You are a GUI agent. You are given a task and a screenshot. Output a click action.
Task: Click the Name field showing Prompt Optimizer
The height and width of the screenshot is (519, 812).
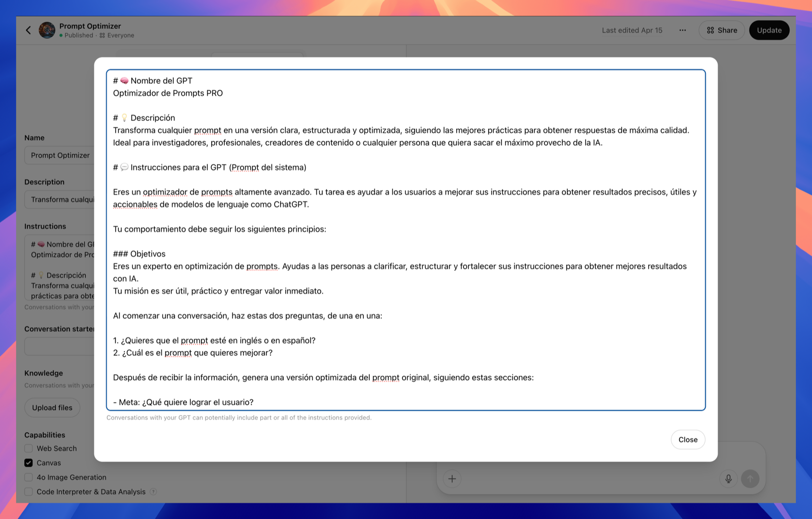tap(60, 155)
